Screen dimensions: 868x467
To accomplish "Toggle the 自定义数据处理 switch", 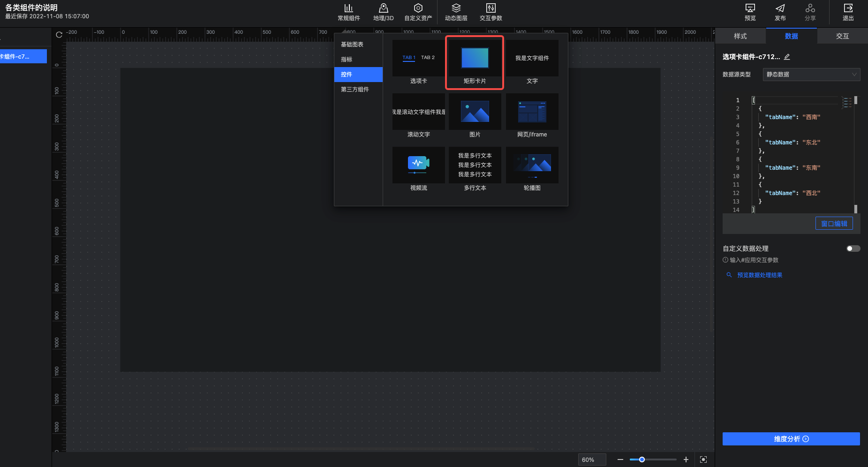I will [853, 249].
